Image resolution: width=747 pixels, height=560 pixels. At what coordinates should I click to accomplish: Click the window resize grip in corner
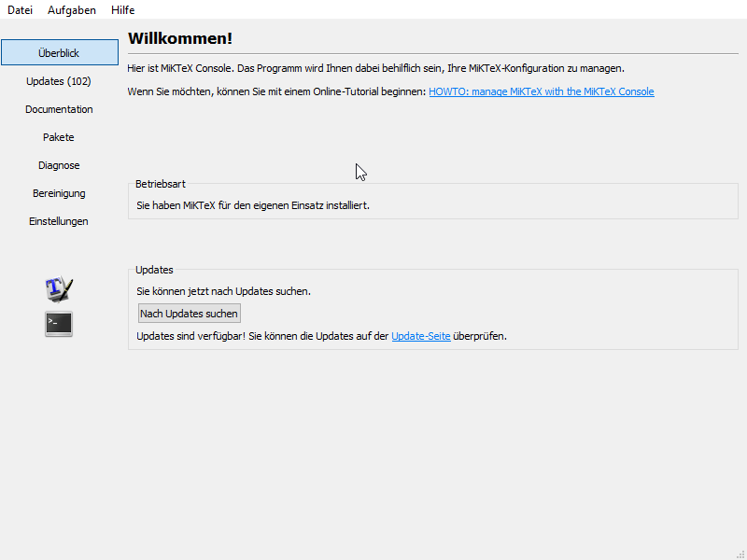[x=740, y=553]
